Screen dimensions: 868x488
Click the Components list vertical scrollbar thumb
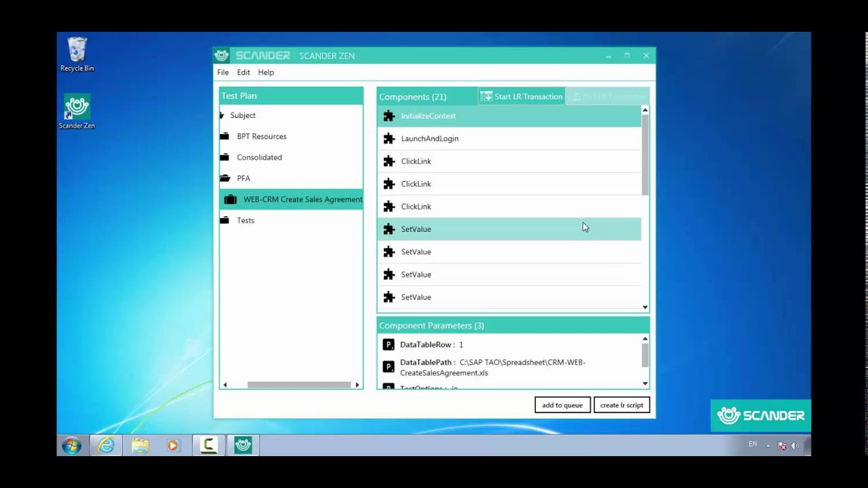pos(645,155)
